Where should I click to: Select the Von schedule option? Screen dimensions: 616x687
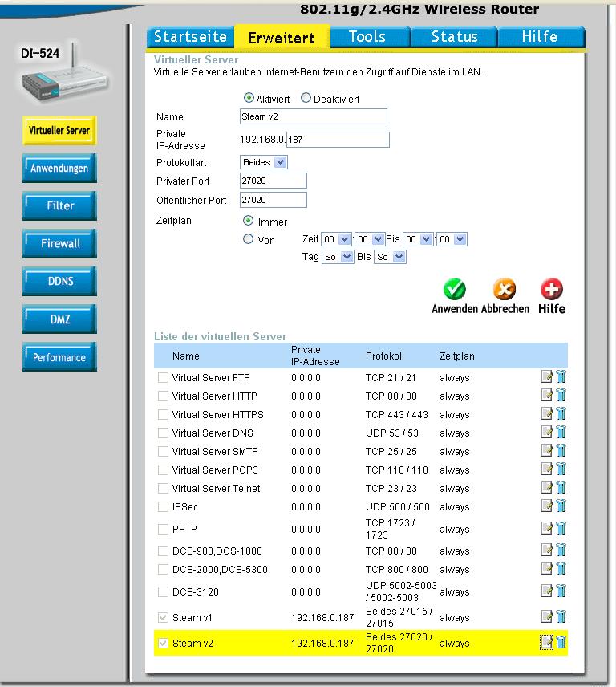click(248, 239)
